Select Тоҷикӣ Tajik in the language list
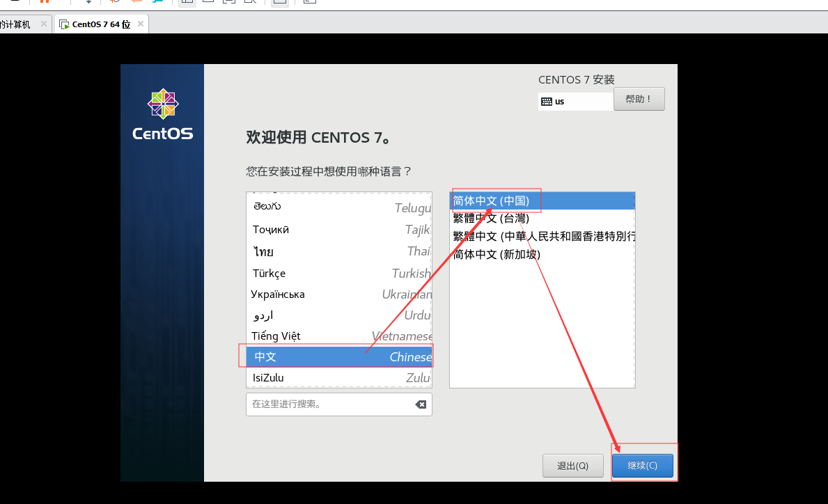 [x=339, y=230]
